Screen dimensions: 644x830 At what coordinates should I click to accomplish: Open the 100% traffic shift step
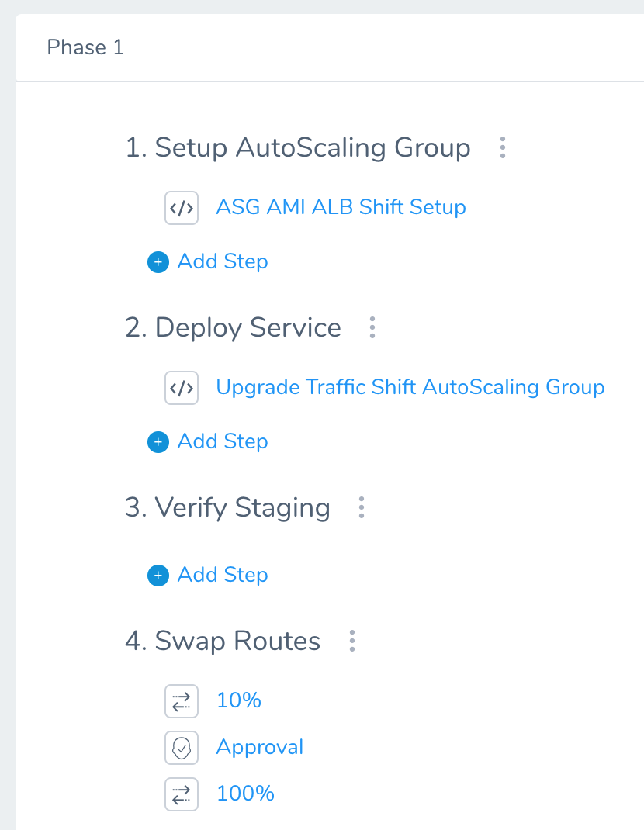coord(245,794)
